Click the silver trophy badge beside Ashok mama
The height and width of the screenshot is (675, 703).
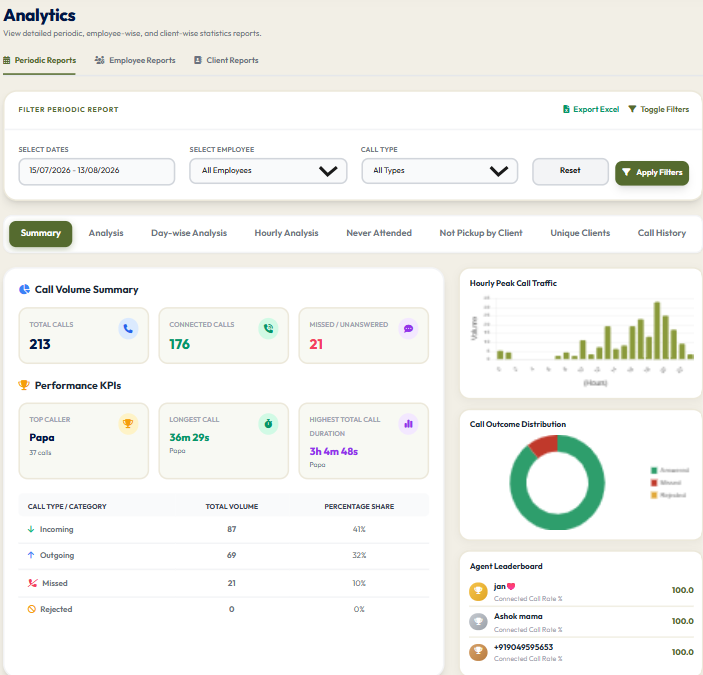pyautogui.click(x=478, y=622)
